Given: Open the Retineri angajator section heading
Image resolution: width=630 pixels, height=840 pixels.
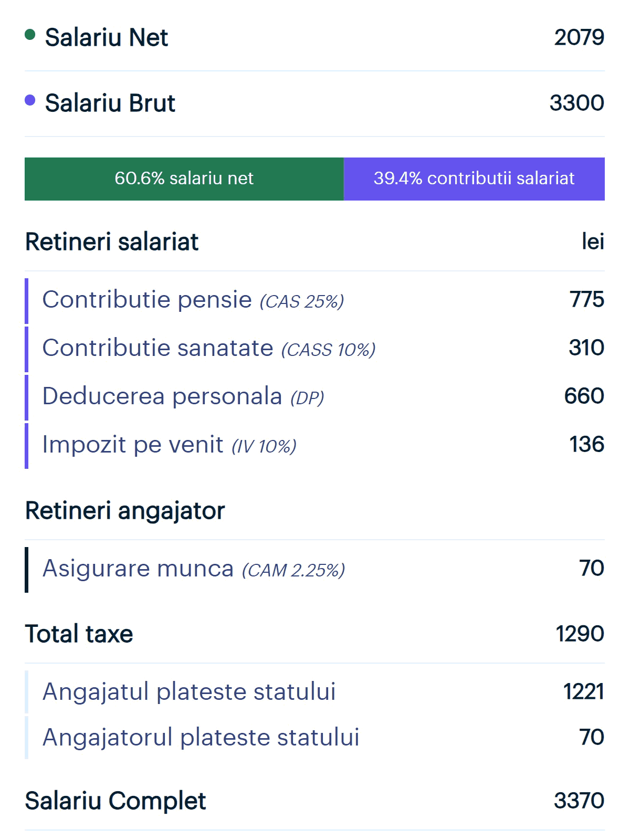Looking at the screenshot, I should click(x=125, y=511).
